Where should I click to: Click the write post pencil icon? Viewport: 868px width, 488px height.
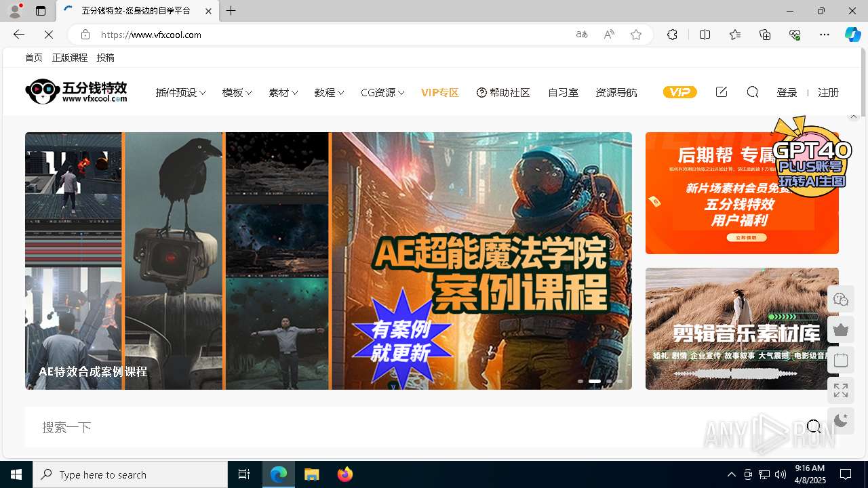pos(722,92)
